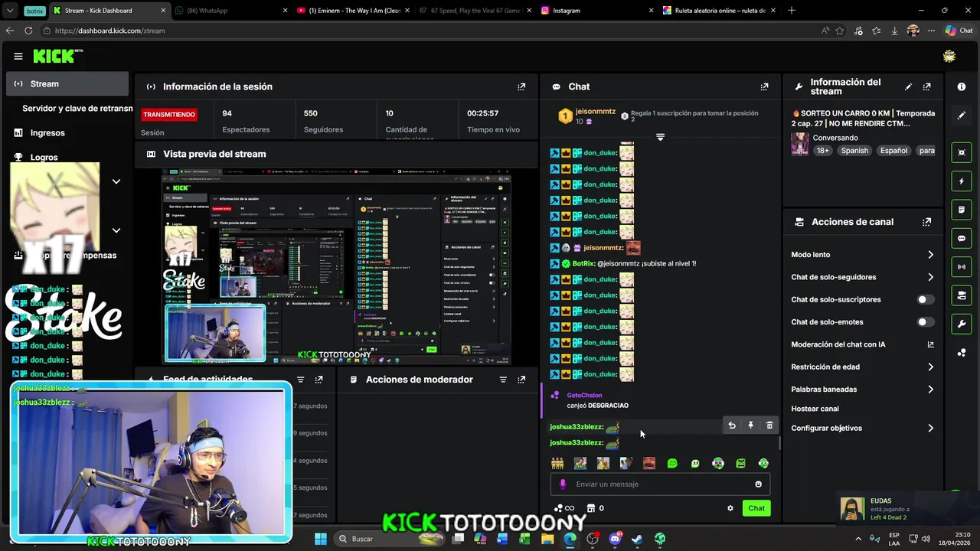980x551 pixels.
Task: Pop out the Chat panel
Action: click(764, 86)
